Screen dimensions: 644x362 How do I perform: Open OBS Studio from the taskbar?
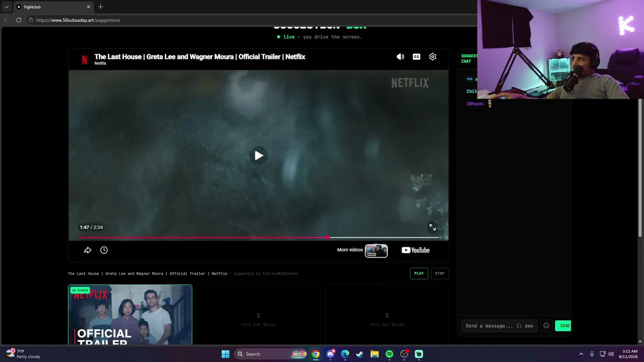pyautogui.click(x=404, y=354)
